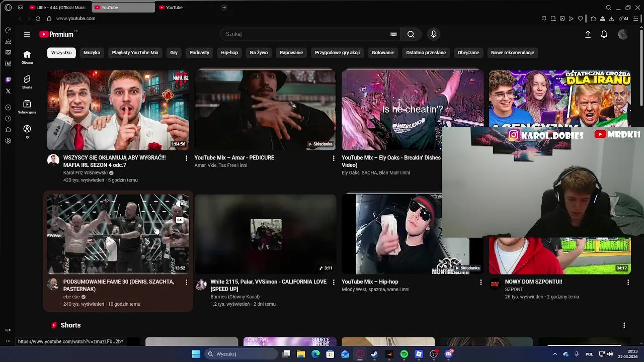This screenshot has height=362, width=644.
Task: Switch to the Lithe - 444 browser tab
Action: click(x=58, y=8)
